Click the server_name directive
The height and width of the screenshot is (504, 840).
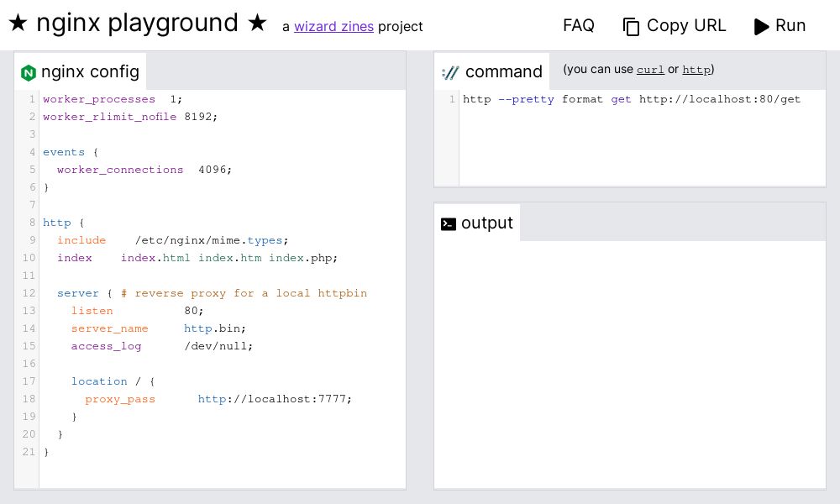109,328
